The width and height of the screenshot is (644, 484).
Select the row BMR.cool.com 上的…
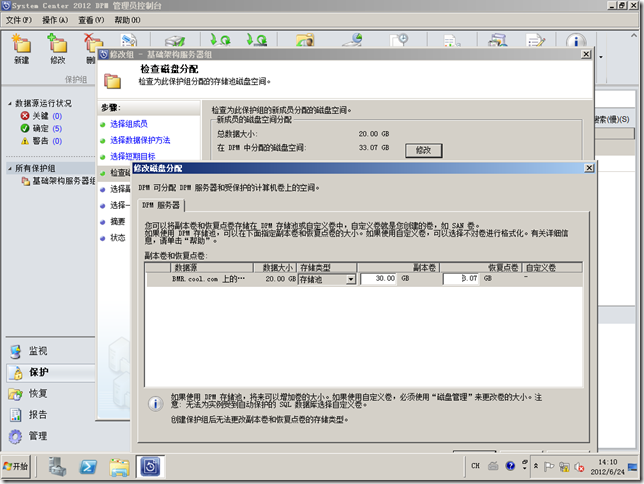[364, 279]
